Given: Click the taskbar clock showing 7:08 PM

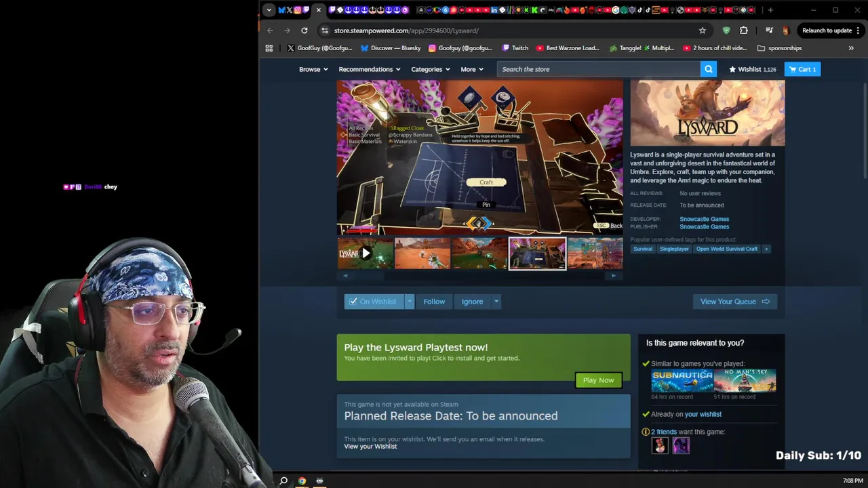Looking at the screenshot, I should 852,481.
